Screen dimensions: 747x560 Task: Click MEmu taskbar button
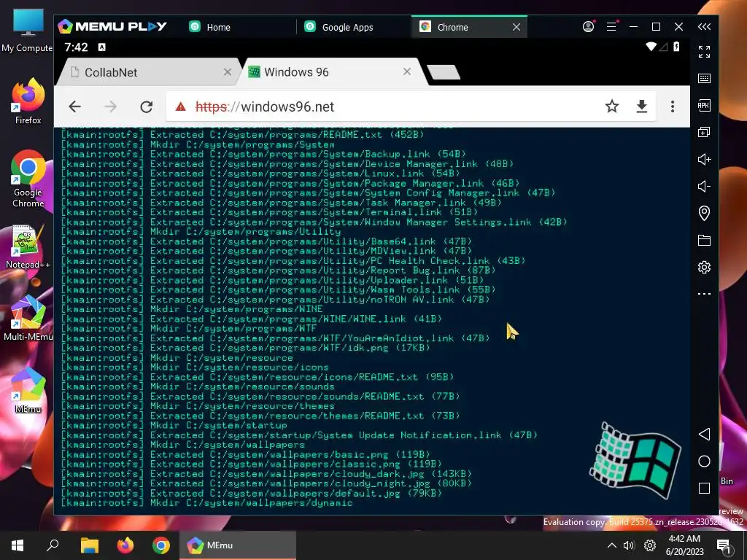click(238, 545)
